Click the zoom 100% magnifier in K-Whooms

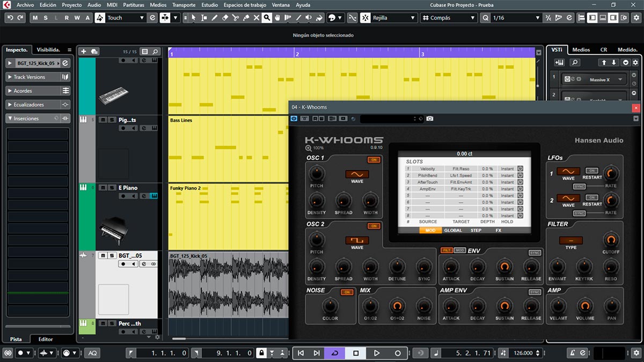tap(309, 148)
